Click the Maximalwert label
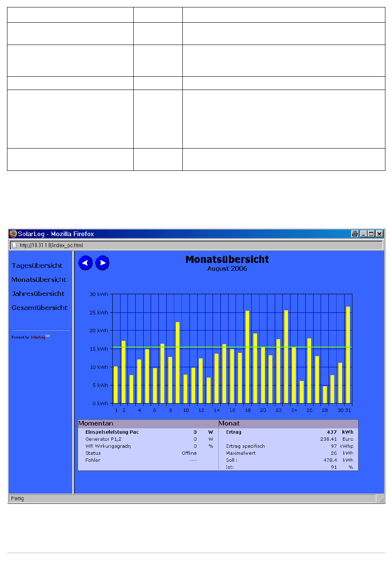Image resolution: width=392 pixels, height=586 pixels. 241,453
